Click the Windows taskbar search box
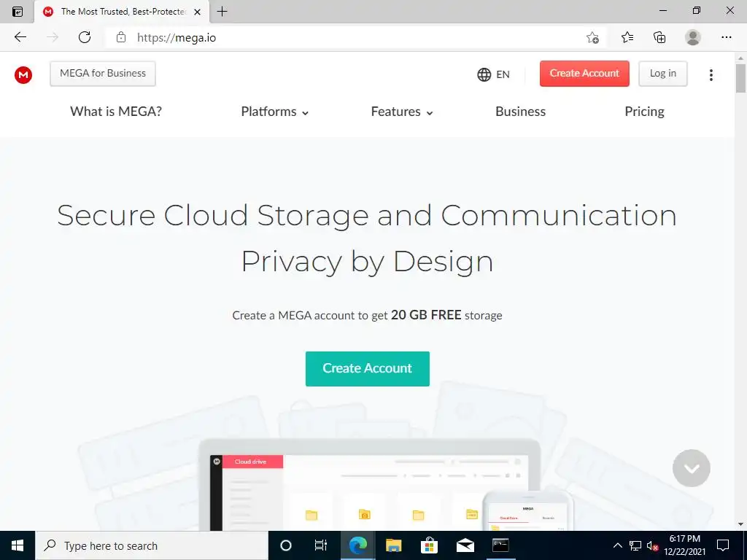Viewport: 747px width, 560px height. 152,545
